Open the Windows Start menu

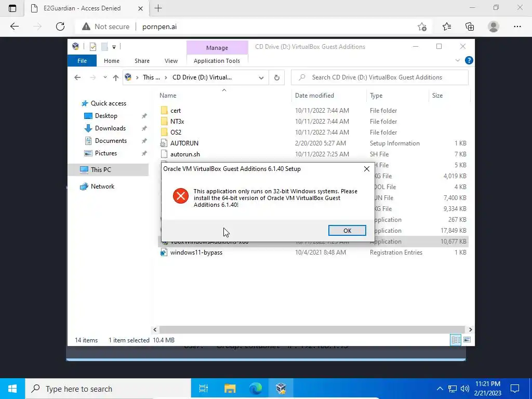[x=12, y=389]
